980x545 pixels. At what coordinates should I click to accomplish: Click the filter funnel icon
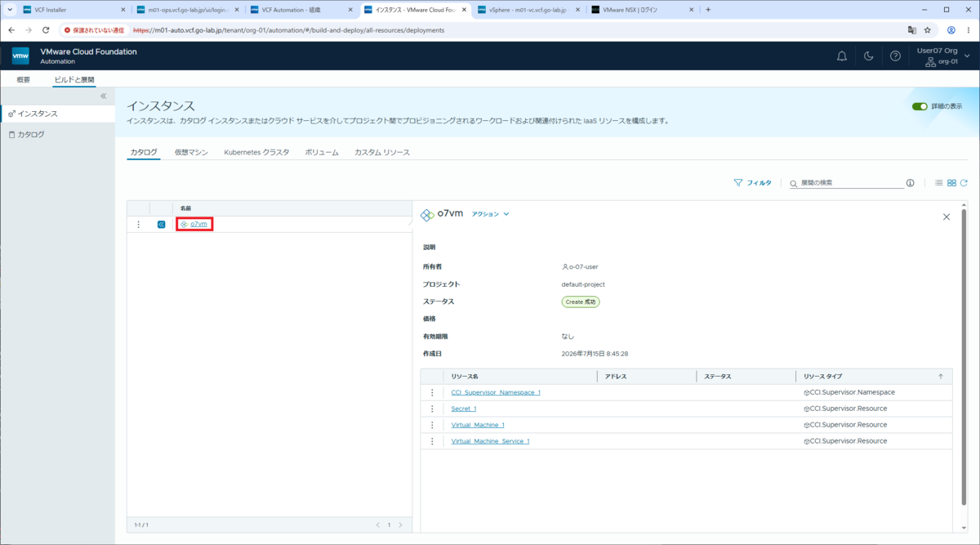[x=738, y=183]
